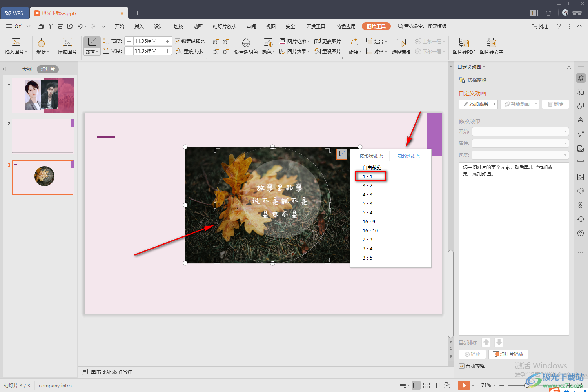Open Selection Pane (选择窗格) in ribbon
Image resolution: width=588 pixels, height=392 pixels.
click(401, 46)
